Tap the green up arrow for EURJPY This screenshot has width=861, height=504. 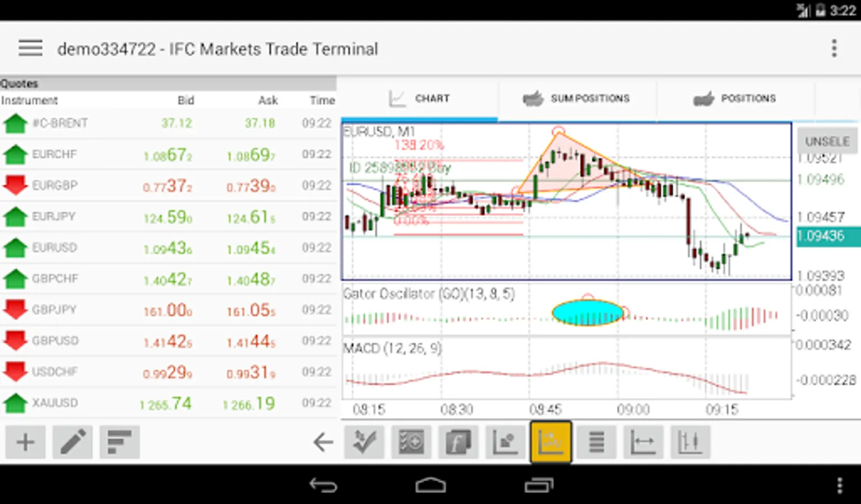(x=15, y=216)
